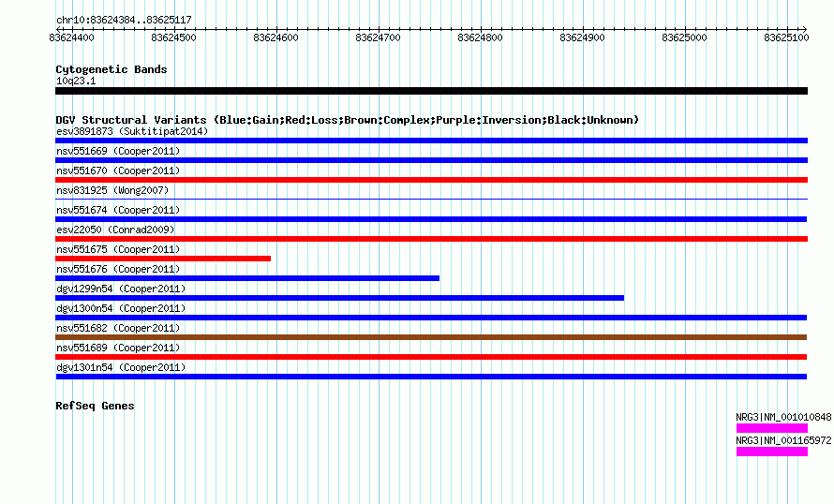
Task: Open NRG3|NM_001165972 gene label
Action: (x=783, y=440)
